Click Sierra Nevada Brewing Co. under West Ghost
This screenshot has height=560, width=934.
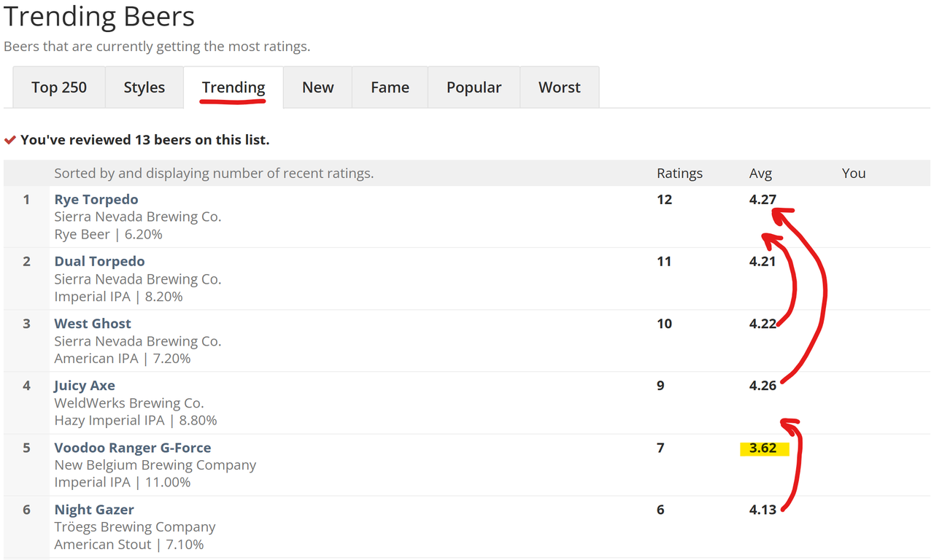[138, 341]
